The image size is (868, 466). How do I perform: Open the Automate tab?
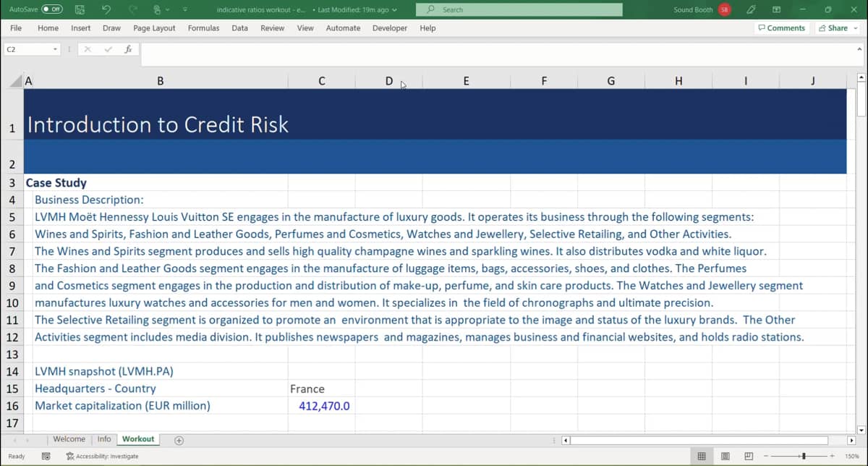coord(343,28)
